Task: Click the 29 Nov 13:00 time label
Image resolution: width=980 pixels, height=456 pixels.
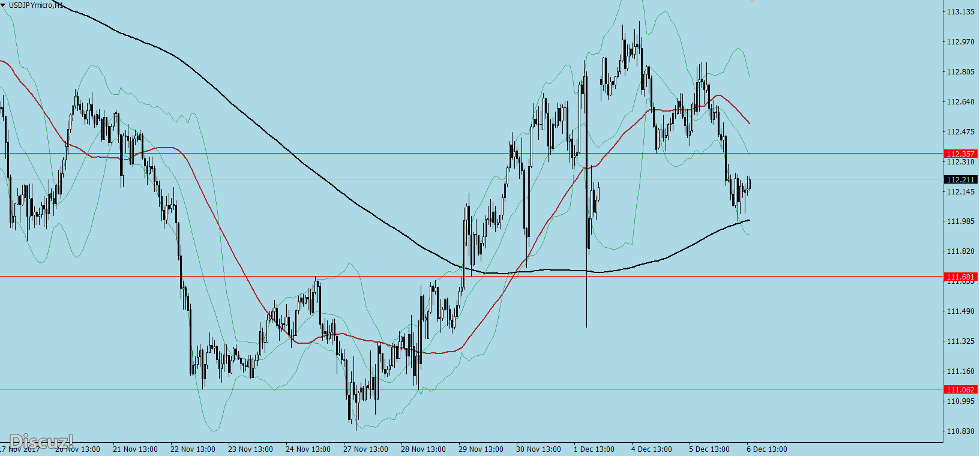Action: click(481, 449)
